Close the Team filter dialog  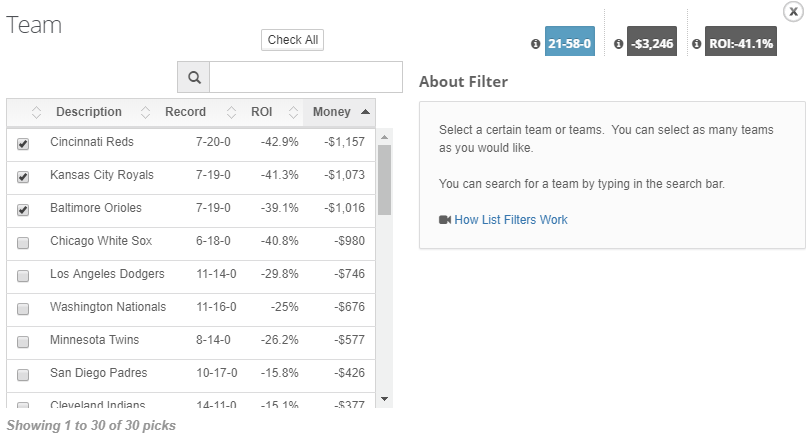(793, 11)
